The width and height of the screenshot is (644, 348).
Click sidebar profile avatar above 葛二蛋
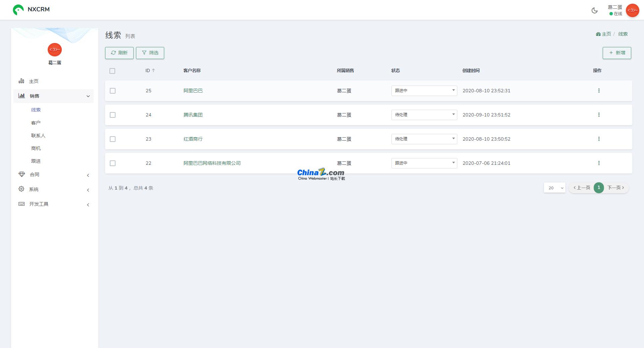55,50
